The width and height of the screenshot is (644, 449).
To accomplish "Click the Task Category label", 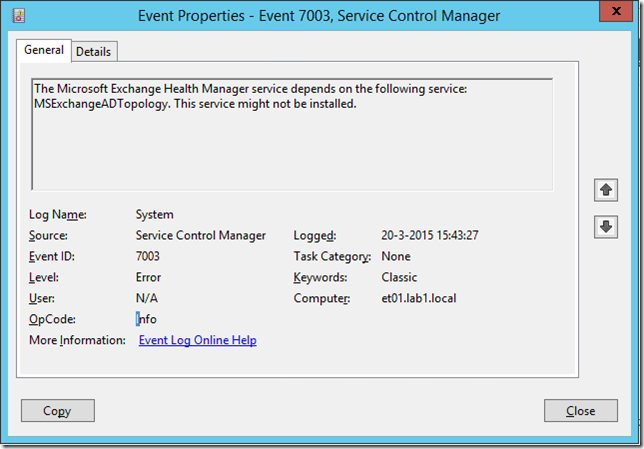I will coord(332,256).
